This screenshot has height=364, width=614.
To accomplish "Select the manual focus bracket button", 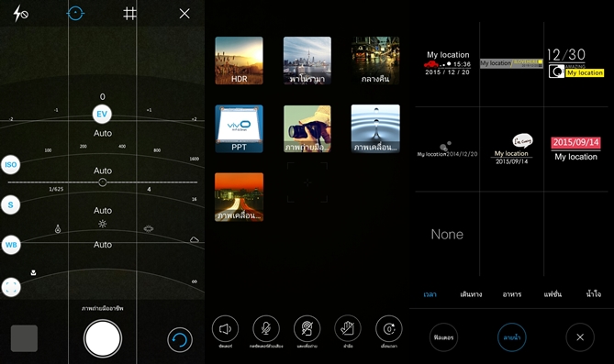I will click(x=11, y=287).
